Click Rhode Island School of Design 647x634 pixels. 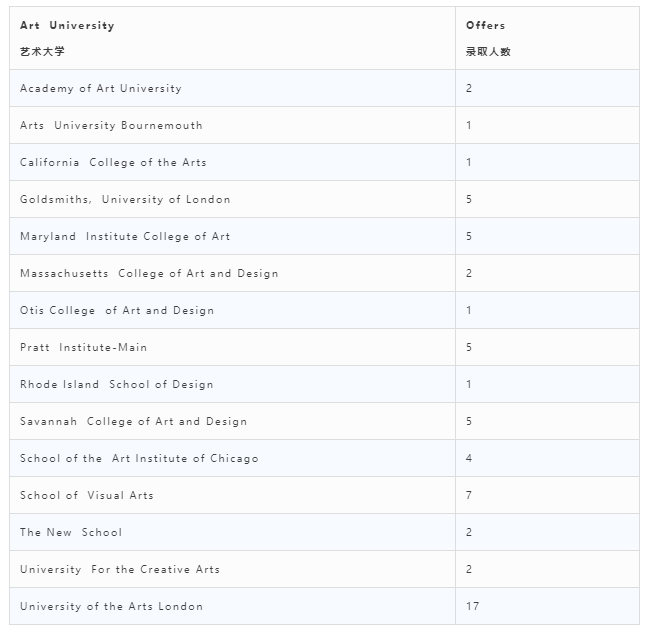coord(117,384)
